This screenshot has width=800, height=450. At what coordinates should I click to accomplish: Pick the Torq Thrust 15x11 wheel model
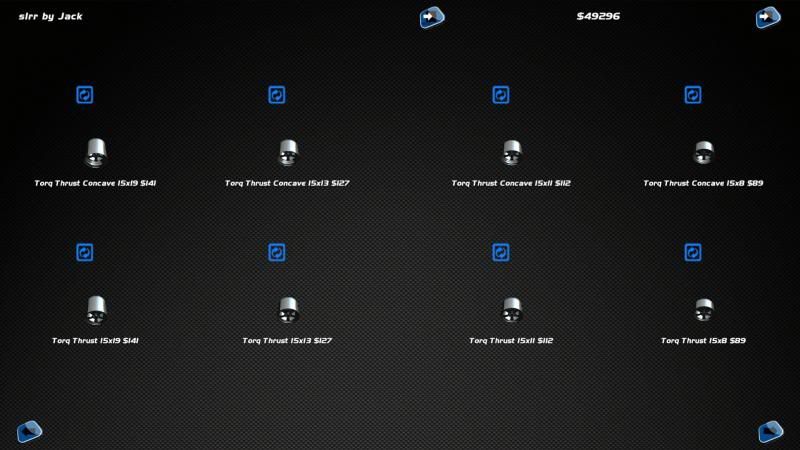[x=511, y=310]
